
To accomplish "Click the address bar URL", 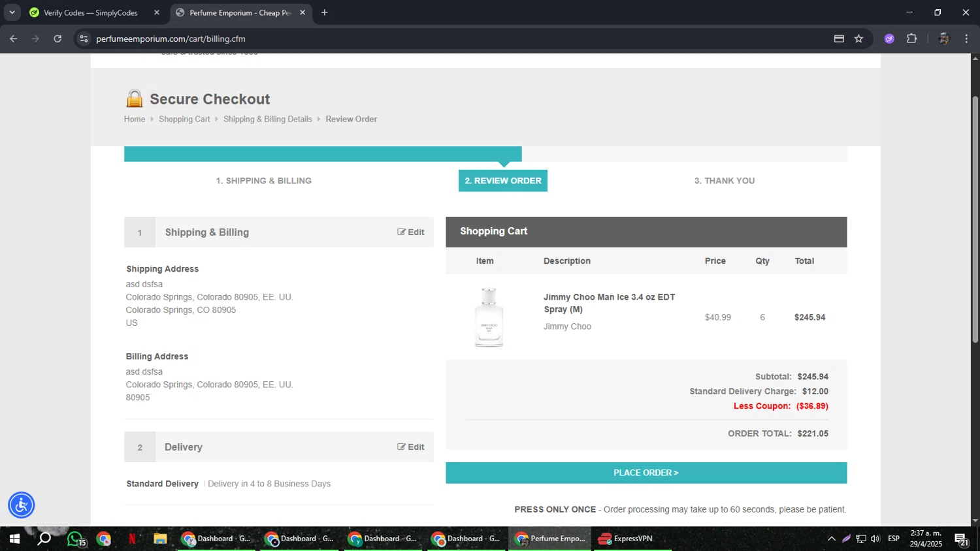I will (x=171, y=39).
